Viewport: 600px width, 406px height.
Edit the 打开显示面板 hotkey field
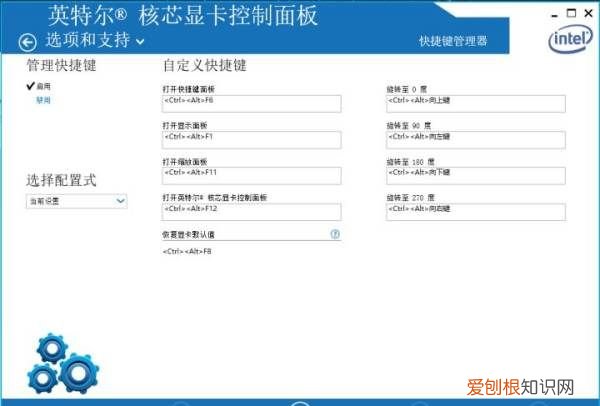pyautogui.click(x=251, y=140)
